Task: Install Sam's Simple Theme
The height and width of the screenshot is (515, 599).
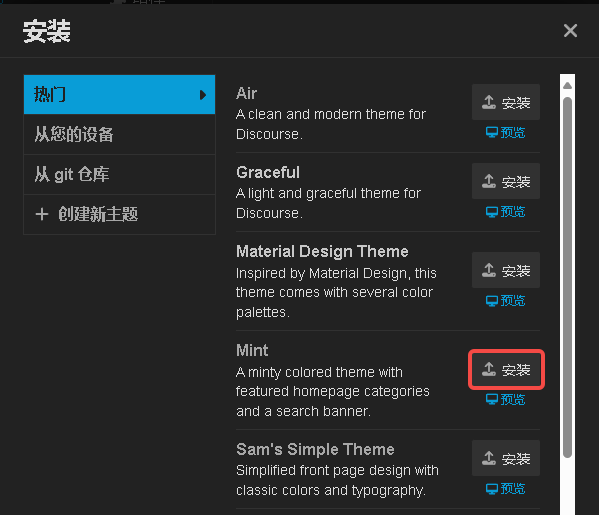Action: (x=506, y=458)
